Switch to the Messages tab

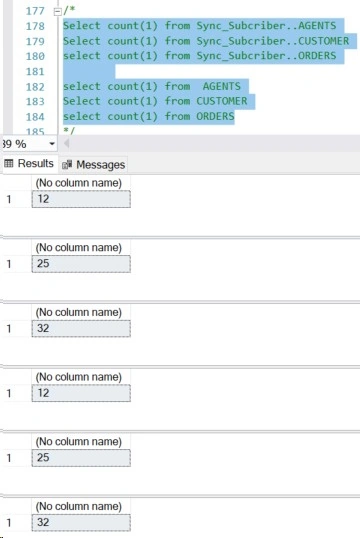[x=93, y=165]
